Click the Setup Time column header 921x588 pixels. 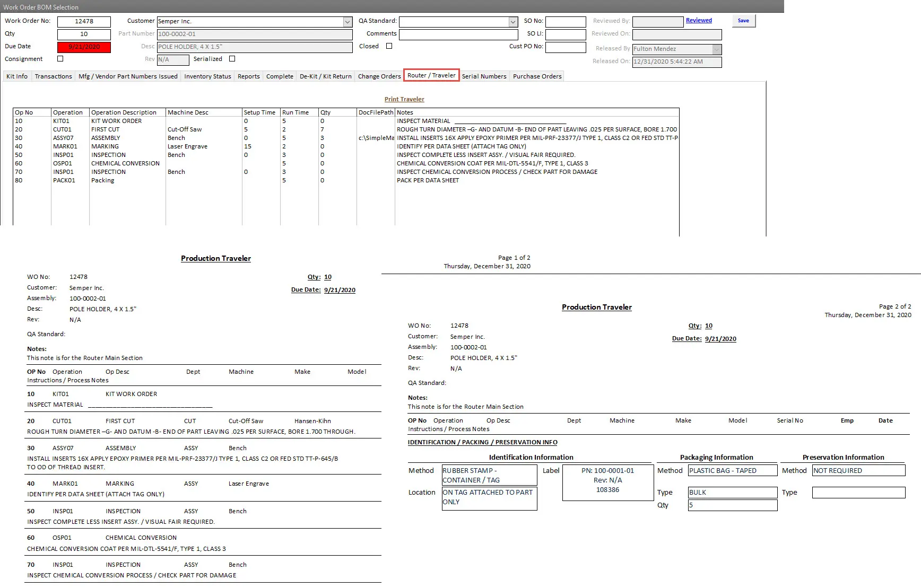259,112
